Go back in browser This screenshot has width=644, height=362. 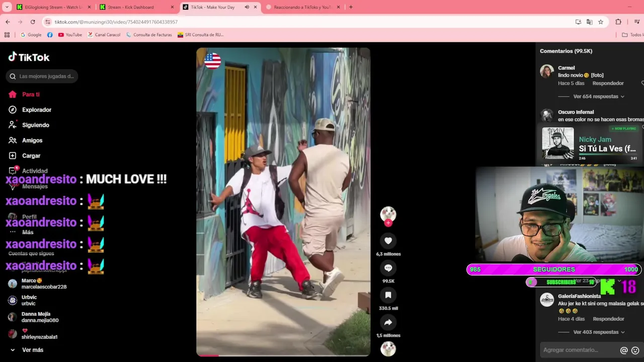coord(8,22)
